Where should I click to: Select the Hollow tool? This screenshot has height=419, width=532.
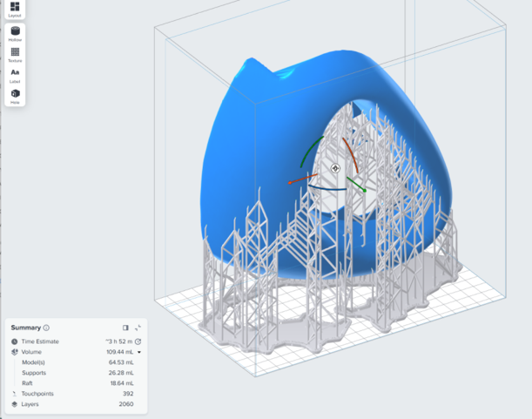pyautogui.click(x=15, y=33)
